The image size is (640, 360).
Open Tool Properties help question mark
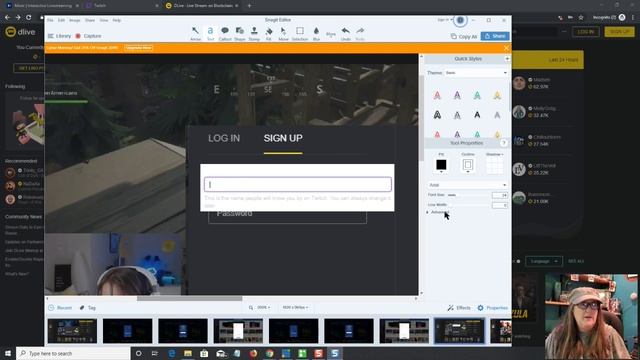(504, 143)
